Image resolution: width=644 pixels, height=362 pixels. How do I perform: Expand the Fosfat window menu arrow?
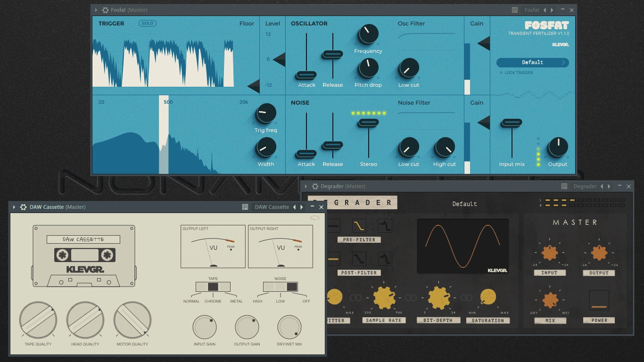[x=96, y=10]
